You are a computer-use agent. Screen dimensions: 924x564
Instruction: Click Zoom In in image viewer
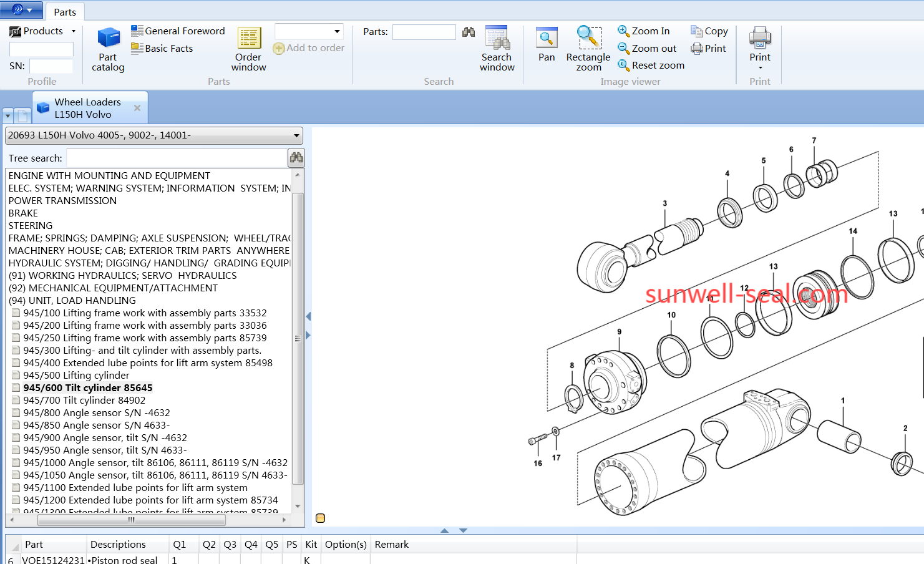644,31
